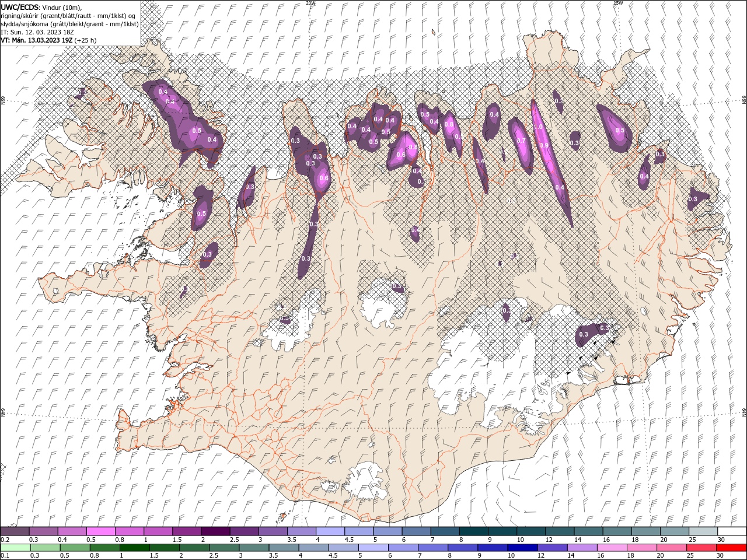Click the bright pink 0.5–0.8 snow legend swatch

point(100,531)
